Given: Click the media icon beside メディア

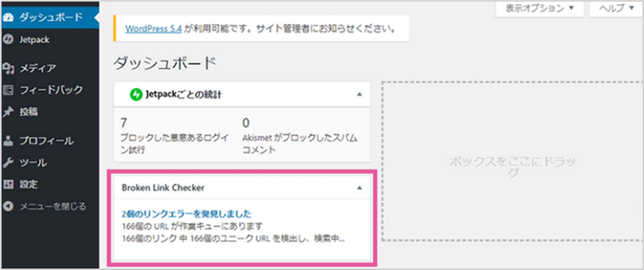Looking at the screenshot, I should pyautogui.click(x=7, y=68).
